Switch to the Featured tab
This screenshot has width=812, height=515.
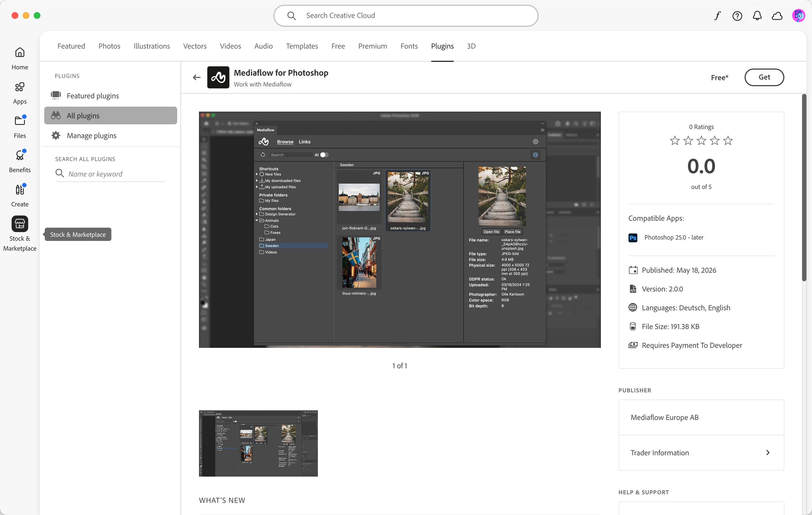click(71, 46)
